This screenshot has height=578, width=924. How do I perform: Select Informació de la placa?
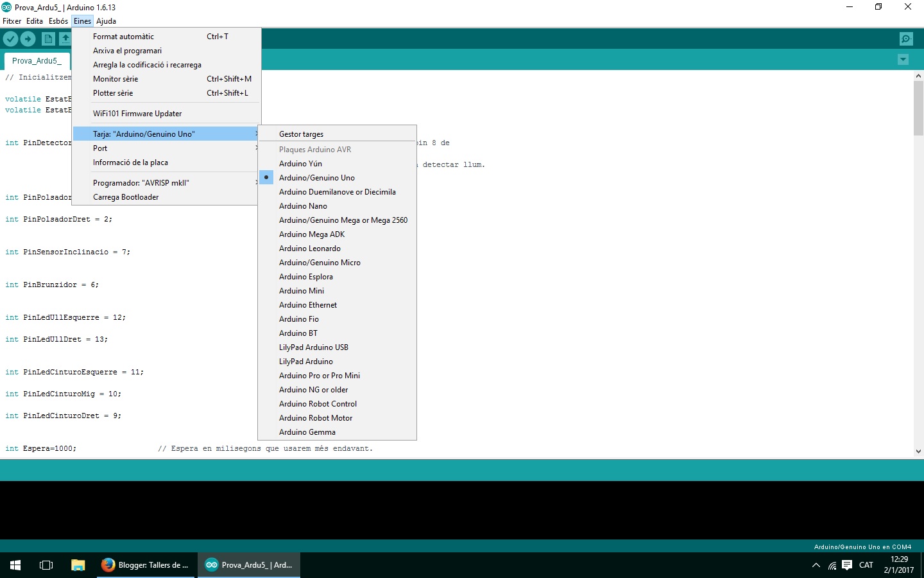click(x=166, y=162)
